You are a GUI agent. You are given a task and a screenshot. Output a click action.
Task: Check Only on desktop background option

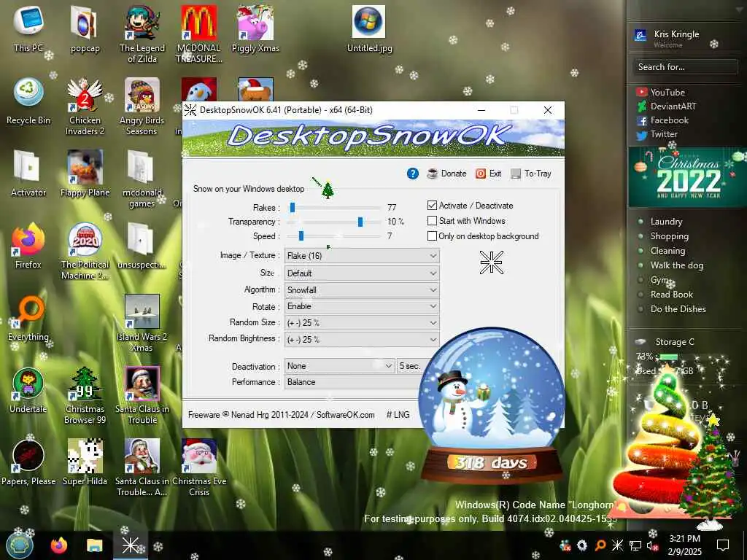[432, 236]
